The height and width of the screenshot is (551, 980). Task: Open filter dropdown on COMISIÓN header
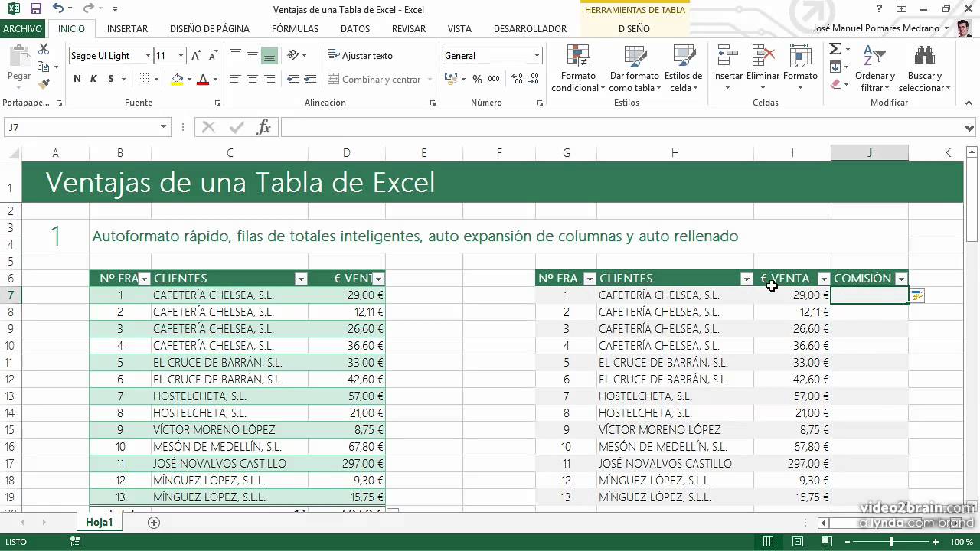(901, 279)
